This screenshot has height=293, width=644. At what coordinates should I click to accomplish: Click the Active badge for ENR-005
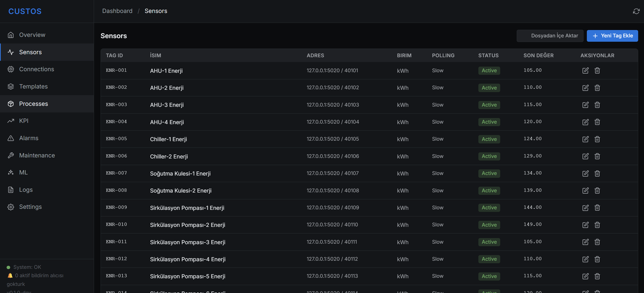[489, 139]
